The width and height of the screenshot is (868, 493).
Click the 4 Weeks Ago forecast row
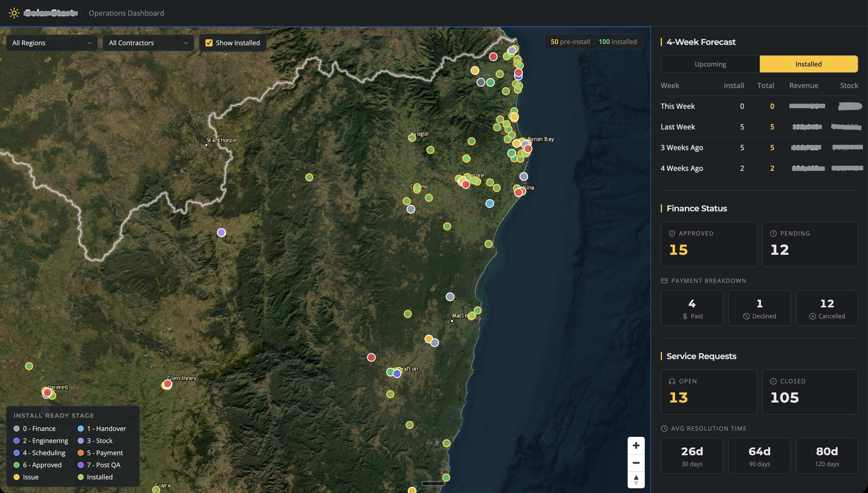coord(759,168)
